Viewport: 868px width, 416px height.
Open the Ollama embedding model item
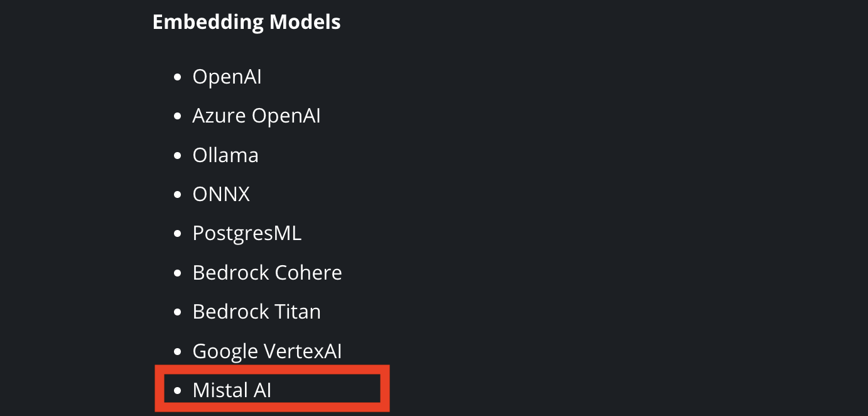click(225, 155)
